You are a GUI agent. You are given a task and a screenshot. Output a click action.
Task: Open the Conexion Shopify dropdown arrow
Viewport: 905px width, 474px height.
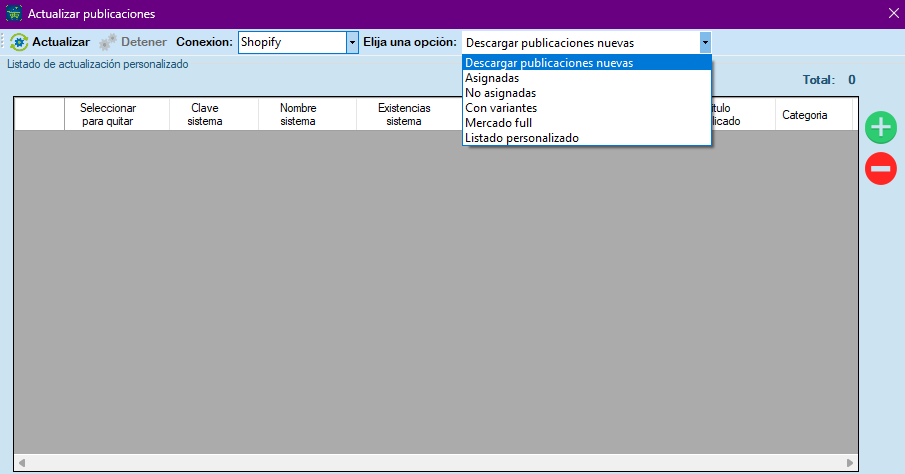[352, 42]
